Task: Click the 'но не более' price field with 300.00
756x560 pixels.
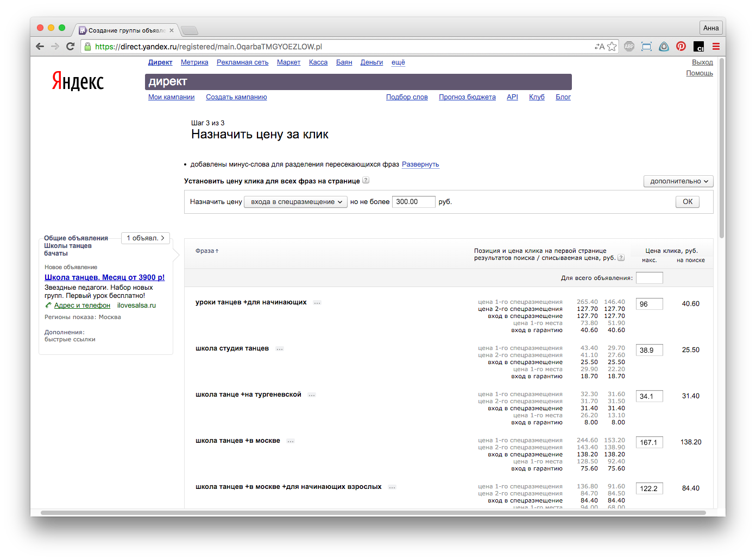Action: click(413, 202)
